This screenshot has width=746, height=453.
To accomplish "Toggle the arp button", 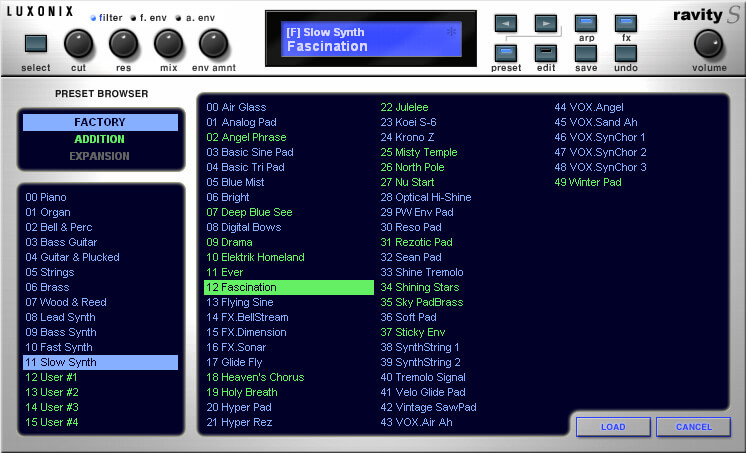I will 586,23.
